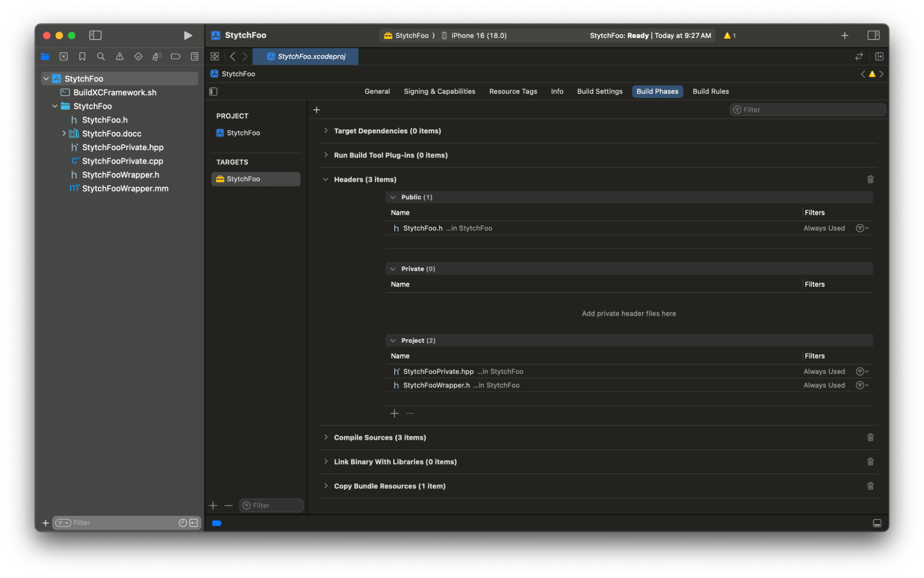Click the warning count badge in toolbar

click(x=729, y=36)
